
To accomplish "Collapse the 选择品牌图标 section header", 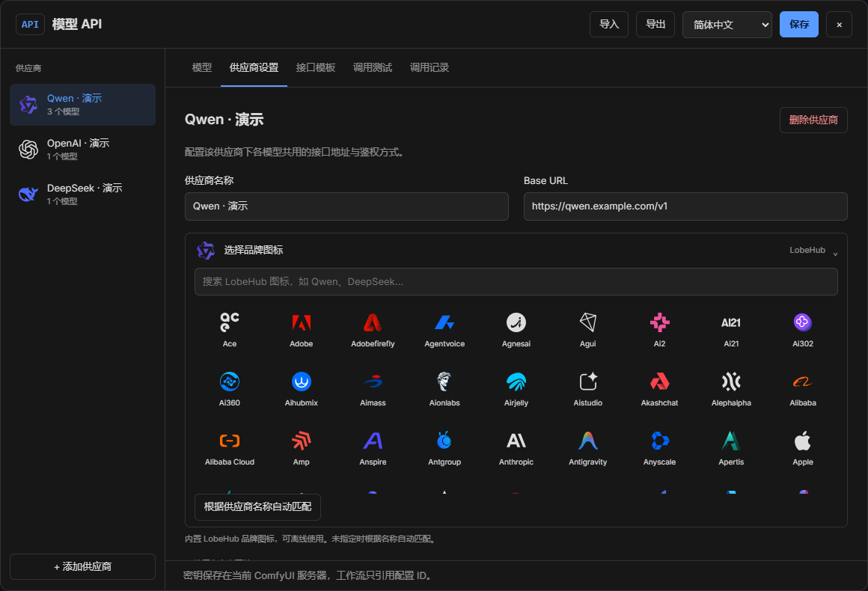I will click(516, 250).
